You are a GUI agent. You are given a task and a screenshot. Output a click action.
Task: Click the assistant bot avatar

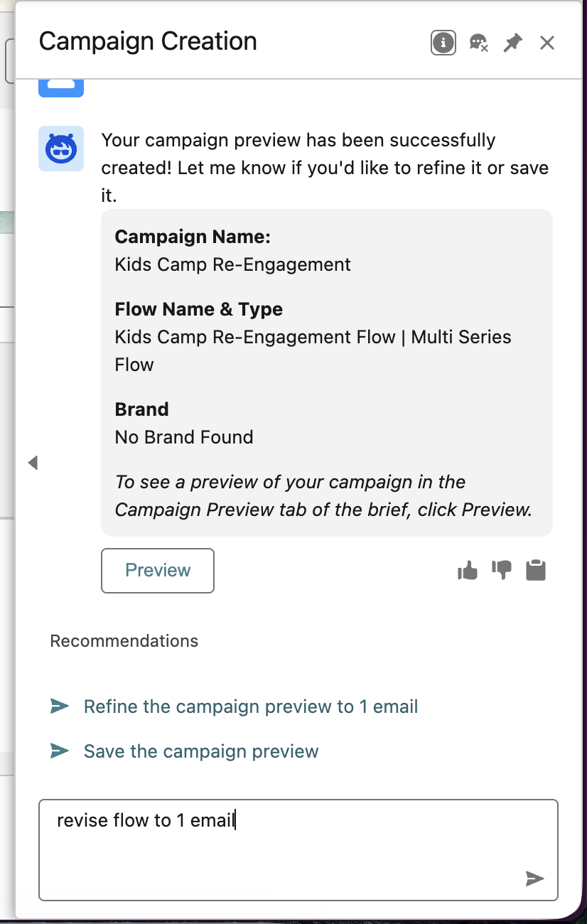pyautogui.click(x=61, y=149)
